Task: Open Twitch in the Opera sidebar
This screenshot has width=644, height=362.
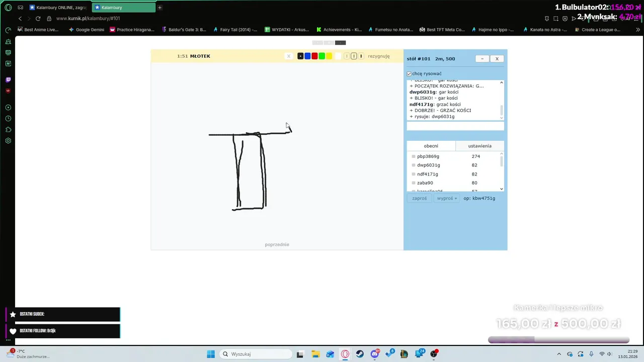Action: [8, 79]
